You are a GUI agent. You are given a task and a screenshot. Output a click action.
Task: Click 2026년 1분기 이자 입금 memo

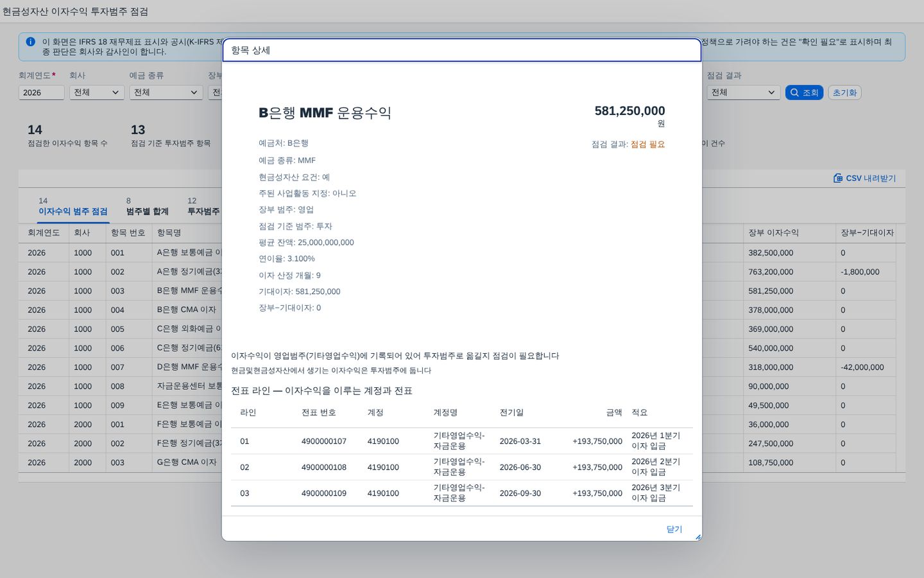pos(656,441)
